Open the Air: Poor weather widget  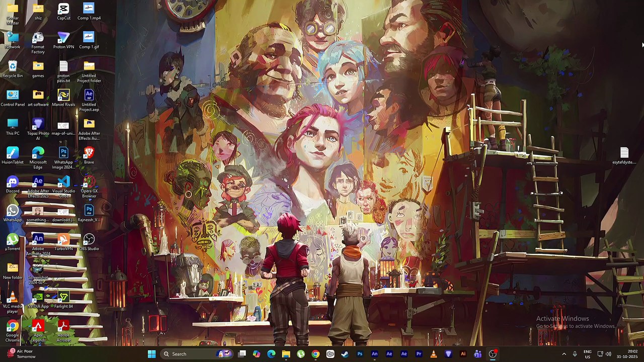[22, 354]
